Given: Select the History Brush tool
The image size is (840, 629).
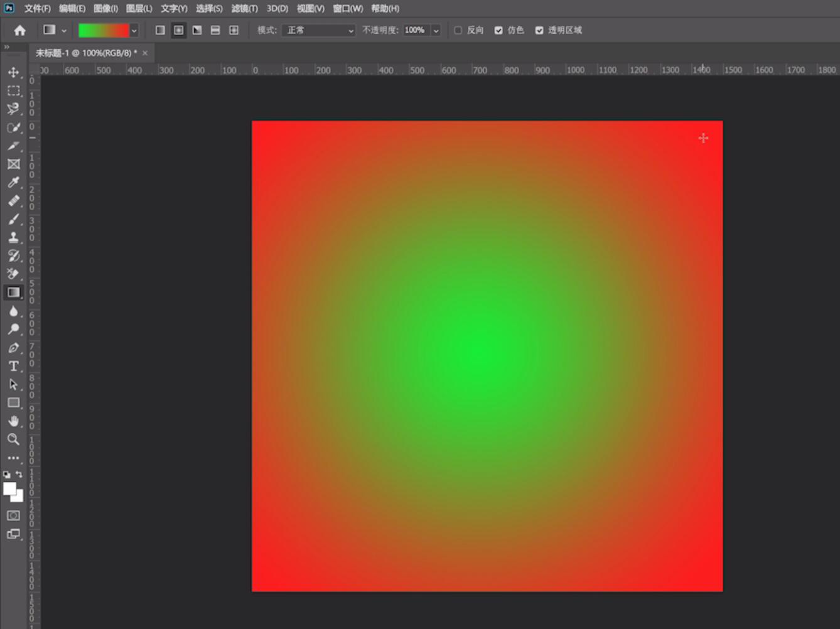Looking at the screenshot, I should point(13,255).
